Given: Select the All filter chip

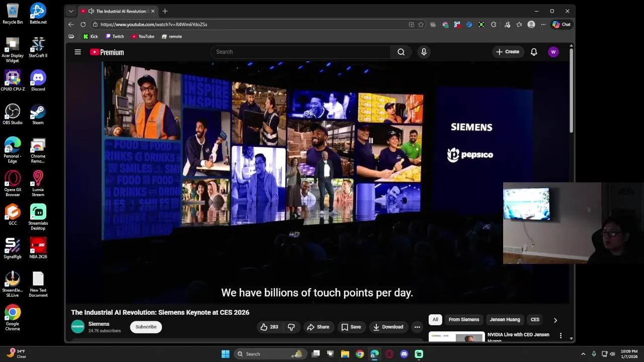Looking at the screenshot, I should click(435, 320).
